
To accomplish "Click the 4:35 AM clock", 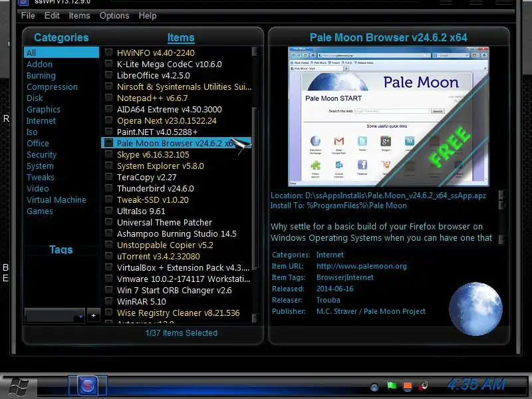I will point(476,385).
